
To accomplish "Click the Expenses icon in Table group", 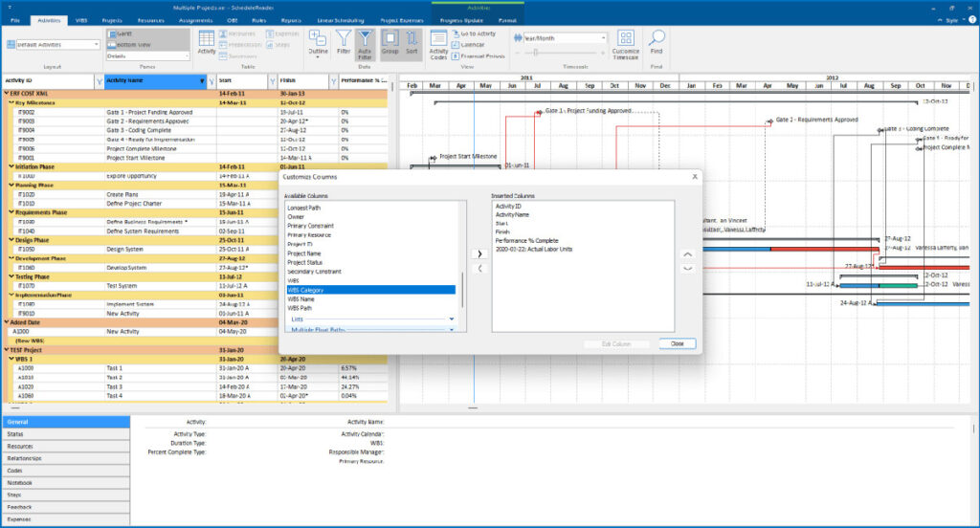I will [282, 33].
